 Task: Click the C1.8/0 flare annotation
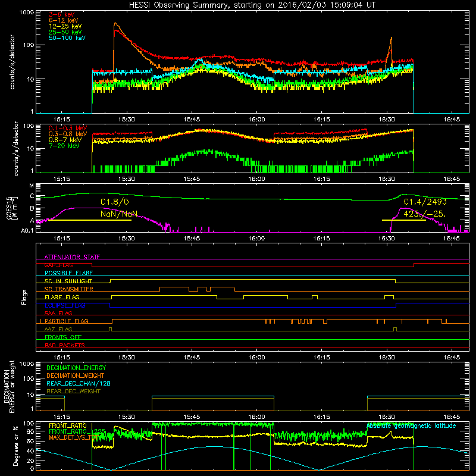pyautogui.click(x=114, y=202)
